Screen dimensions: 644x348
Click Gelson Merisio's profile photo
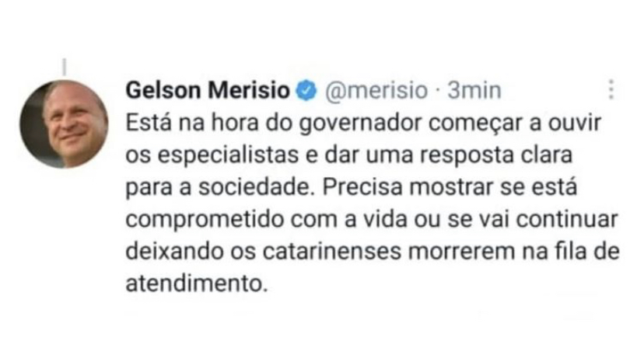65,124
